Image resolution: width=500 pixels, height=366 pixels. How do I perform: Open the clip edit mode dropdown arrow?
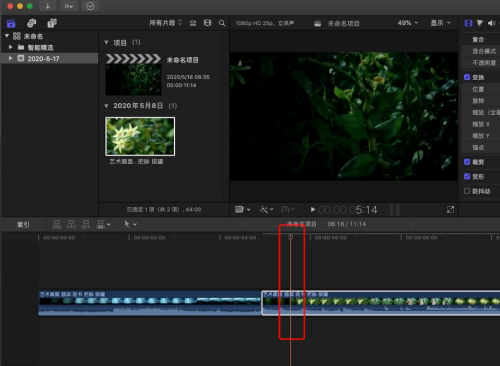pos(109,225)
